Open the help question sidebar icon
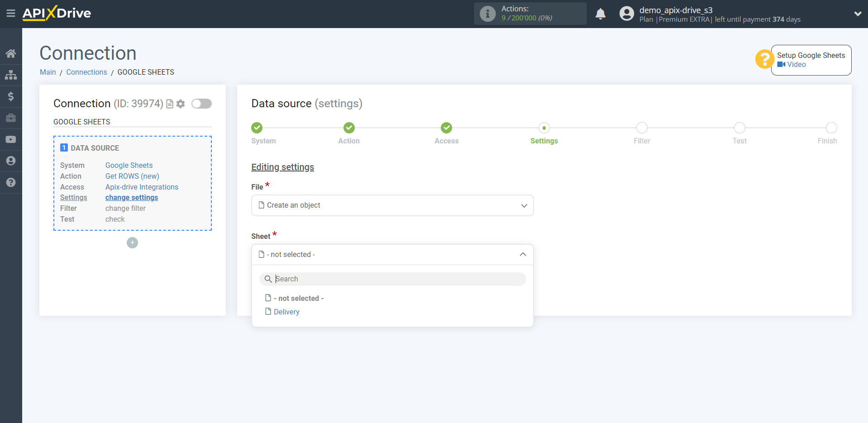This screenshot has width=868, height=423. [x=11, y=182]
